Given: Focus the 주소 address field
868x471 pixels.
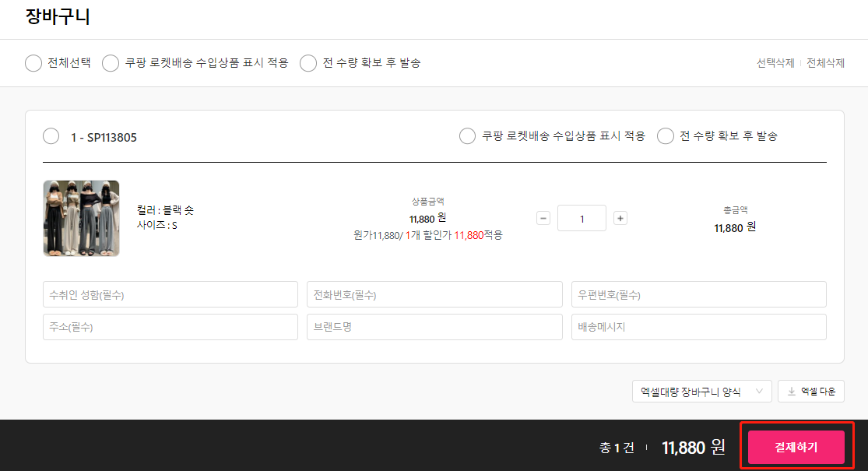Looking at the screenshot, I should (x=170, y=327).
